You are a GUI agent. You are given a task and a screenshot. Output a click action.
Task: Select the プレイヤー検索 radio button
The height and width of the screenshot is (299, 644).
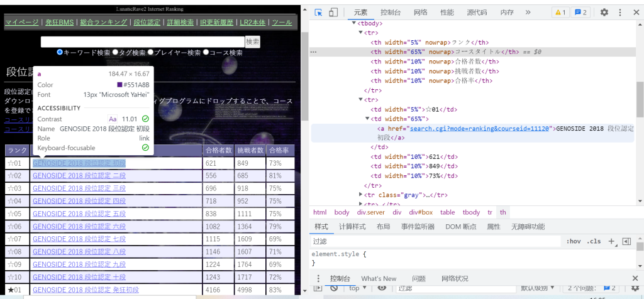point(150,53)
